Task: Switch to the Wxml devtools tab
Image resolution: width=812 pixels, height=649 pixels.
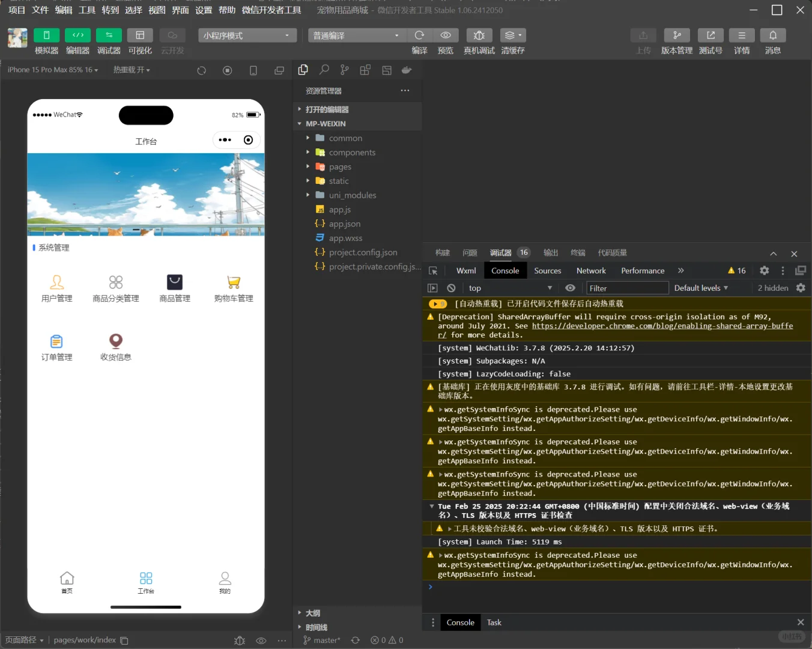Action: click(466, 271)
